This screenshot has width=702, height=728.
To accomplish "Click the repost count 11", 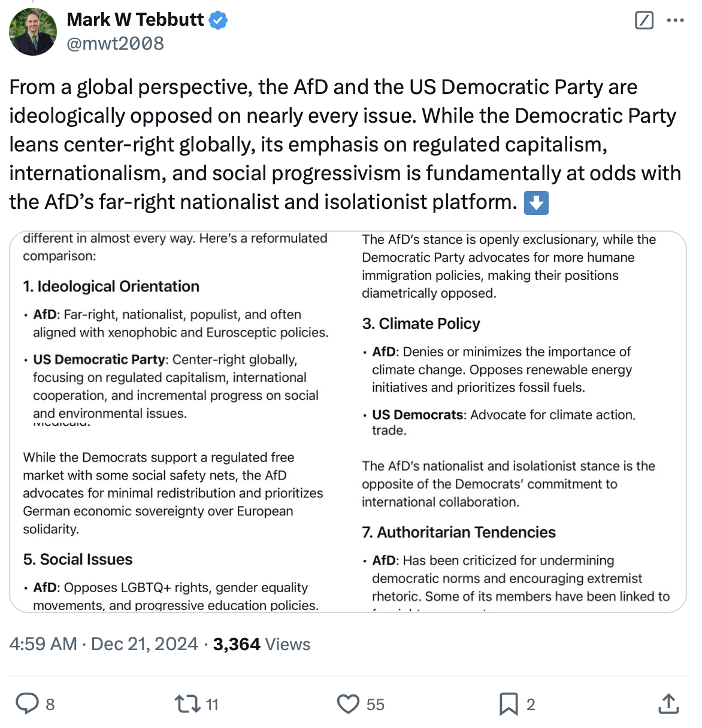I will (212, 705).
